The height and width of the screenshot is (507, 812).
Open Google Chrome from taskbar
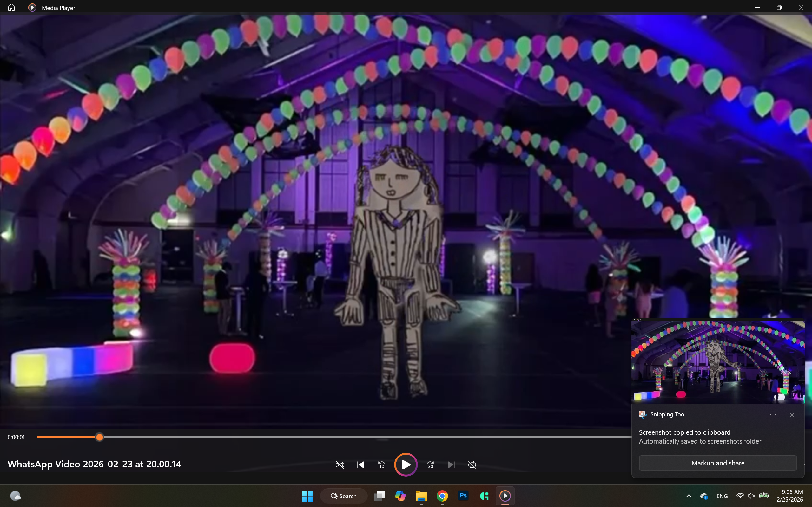click(x=442, y=496)
